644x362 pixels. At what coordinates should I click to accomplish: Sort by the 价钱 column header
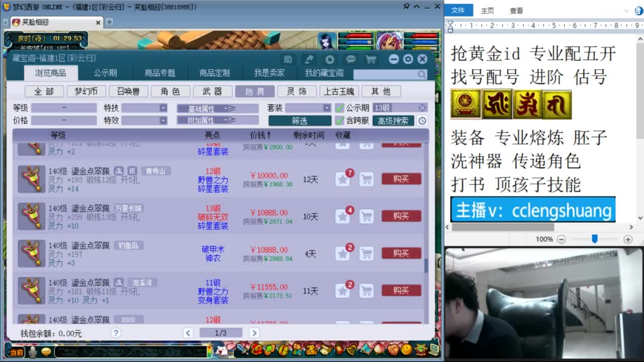coord(260,135)
